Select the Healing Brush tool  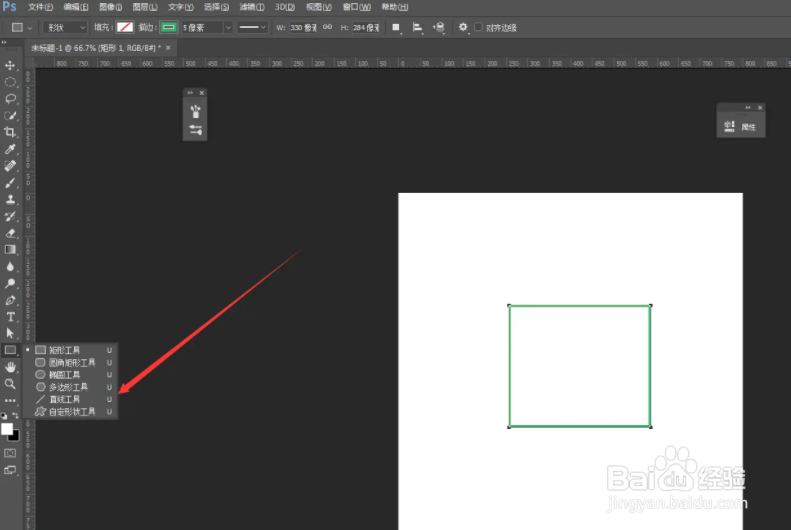[x=10, y=165]
